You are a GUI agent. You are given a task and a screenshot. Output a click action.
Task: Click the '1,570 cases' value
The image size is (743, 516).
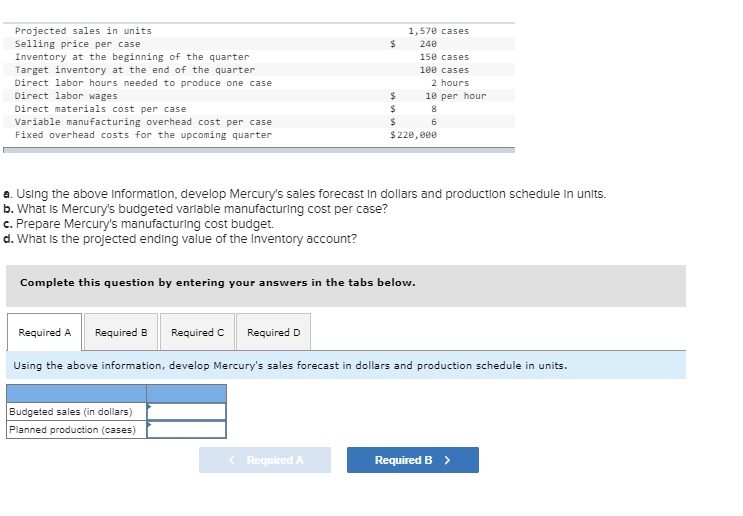438,31
